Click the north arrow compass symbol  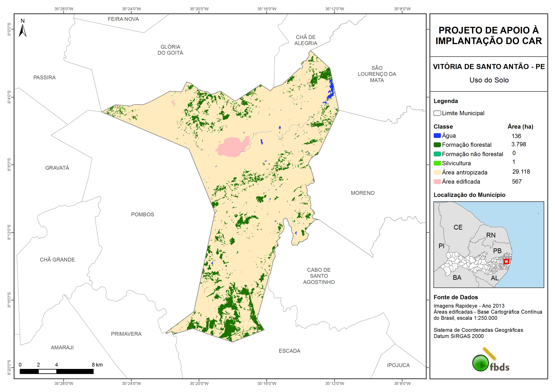pyautogui.click(x=22, y=30)
